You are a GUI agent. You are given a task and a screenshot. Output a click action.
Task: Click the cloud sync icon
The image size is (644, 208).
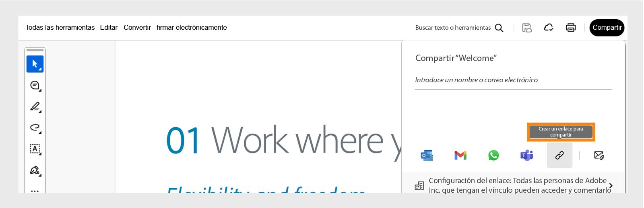[x=549, y=28]
